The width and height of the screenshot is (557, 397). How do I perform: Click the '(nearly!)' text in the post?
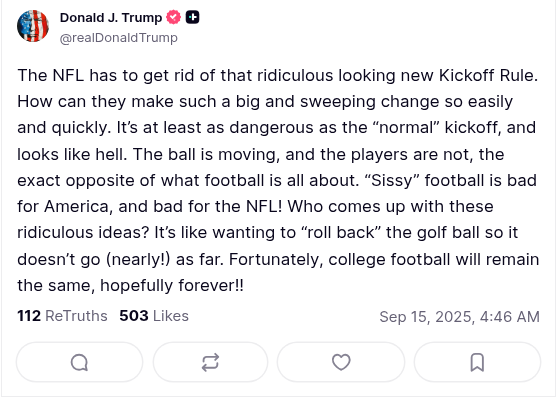click(138, 259)
